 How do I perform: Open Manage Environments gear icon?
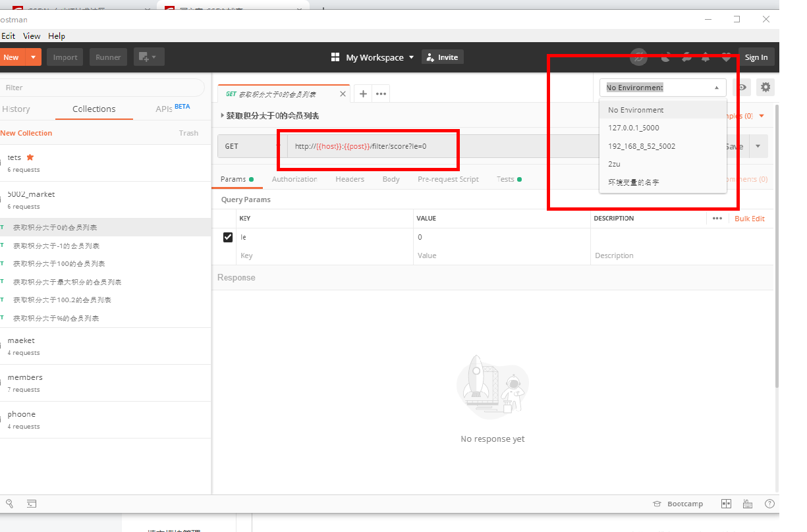coord(765,87)
